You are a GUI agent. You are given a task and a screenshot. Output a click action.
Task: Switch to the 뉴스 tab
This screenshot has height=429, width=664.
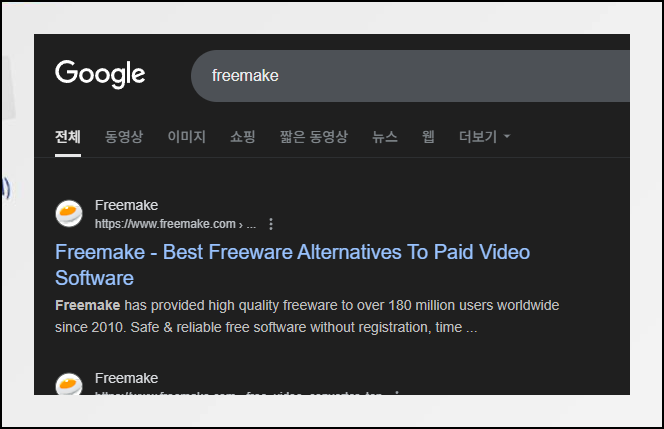pyautogui.click(x=385, y=137)
